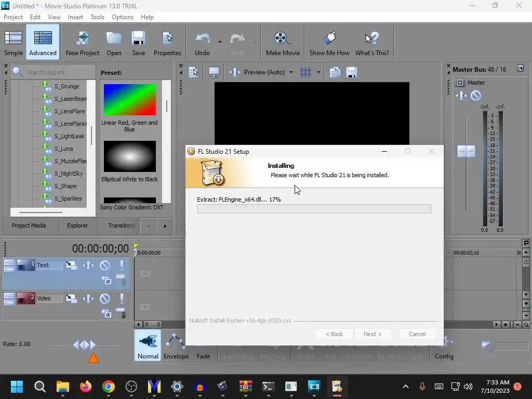This screenshot has height=399, width=532.
Task: Click the FL Studio install progress bar
Action: pos(314,209)
